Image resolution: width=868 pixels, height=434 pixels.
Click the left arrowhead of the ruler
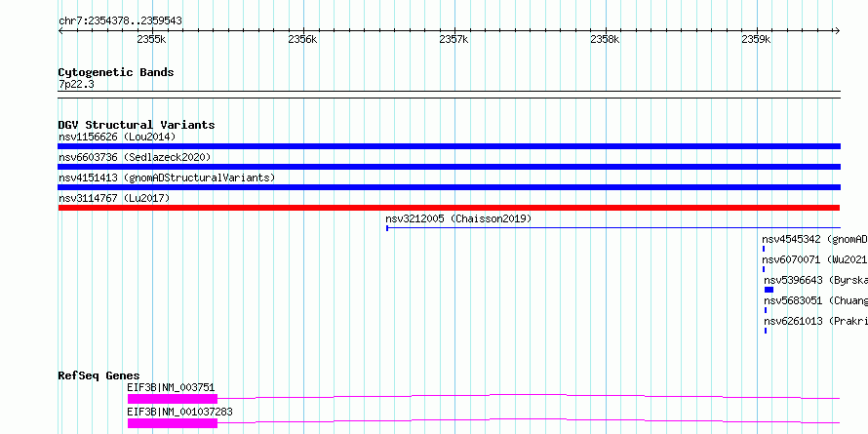coord(60,31)
